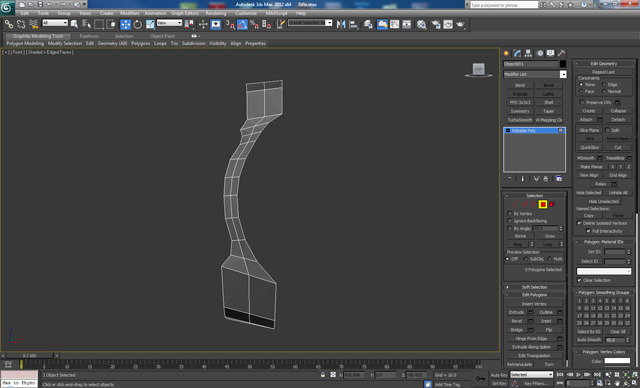This screenshot has width=640, height=388.
Task: Collapse the Edit Polygons rollout
Action: [x=535, y=295]
